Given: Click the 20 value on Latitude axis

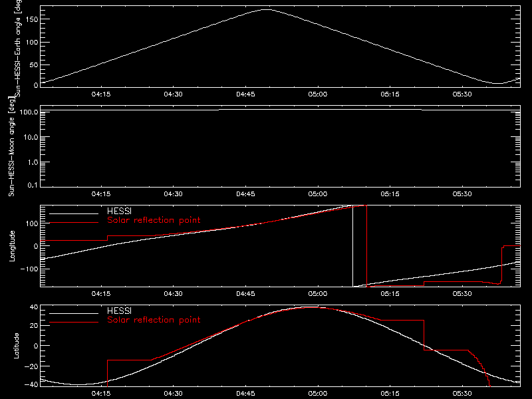Looking at the screenshot, I should click(34, 326).
